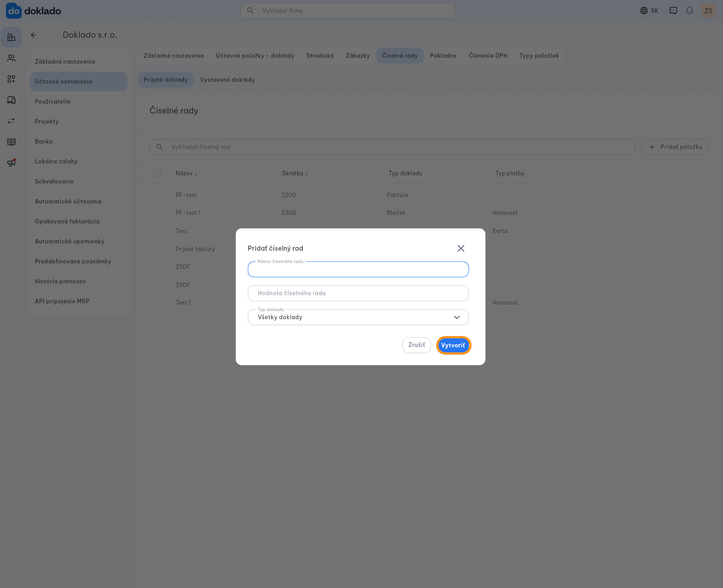The width and height of the screenshot is (723, 588).
Task: Click the Karta payment type cell
Action: (x=500, y=231)
